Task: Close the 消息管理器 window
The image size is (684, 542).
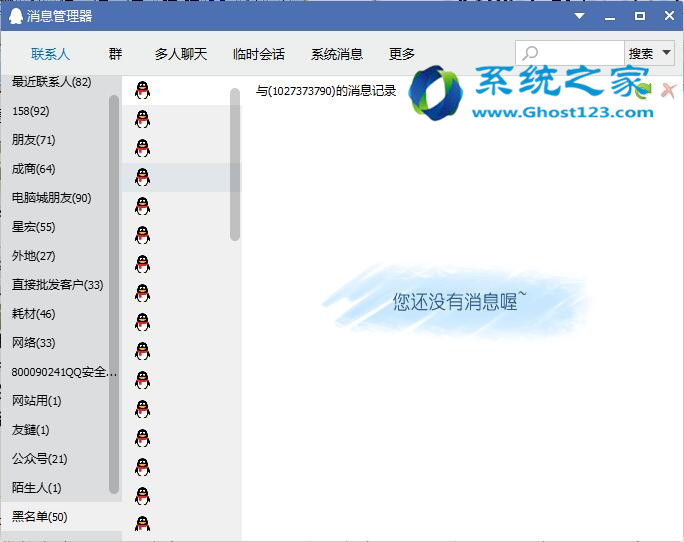Action: pyautogui.click(x=669, y=16)
